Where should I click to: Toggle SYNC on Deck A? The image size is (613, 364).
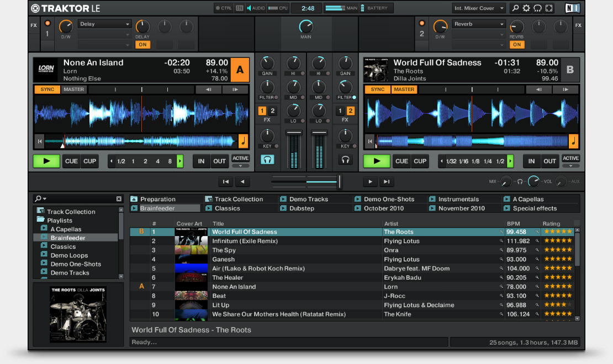click(47, 89)
